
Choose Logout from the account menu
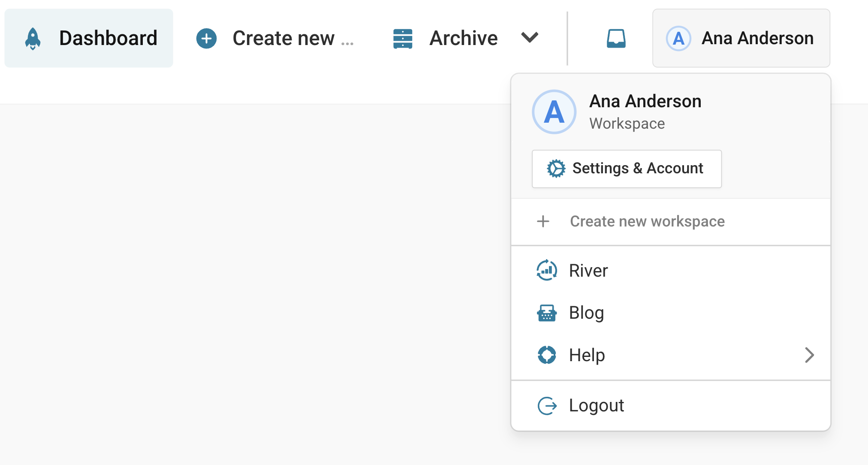pyautogui.click(x=597, y=405)
